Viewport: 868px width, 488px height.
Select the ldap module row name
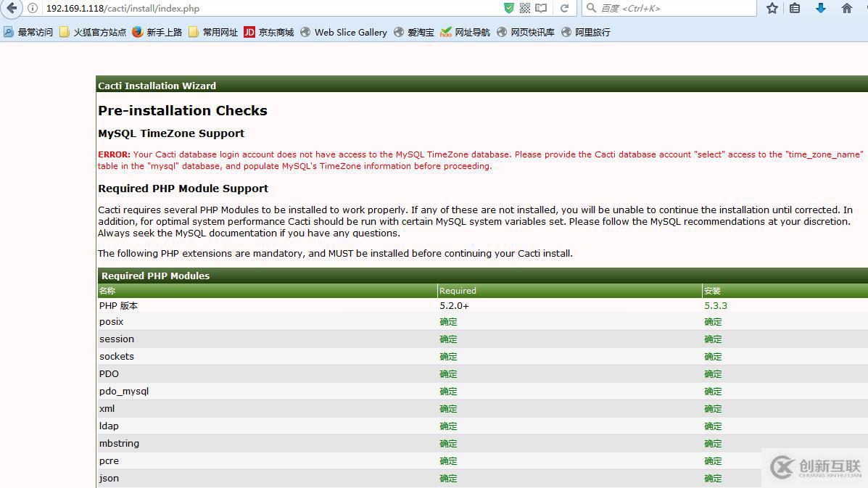tap(109, 426)
